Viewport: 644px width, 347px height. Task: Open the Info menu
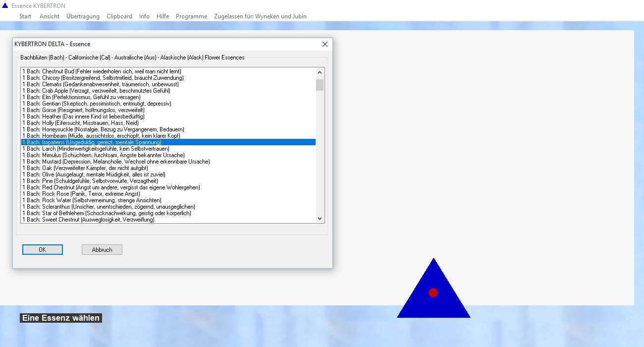click(144, 16)
